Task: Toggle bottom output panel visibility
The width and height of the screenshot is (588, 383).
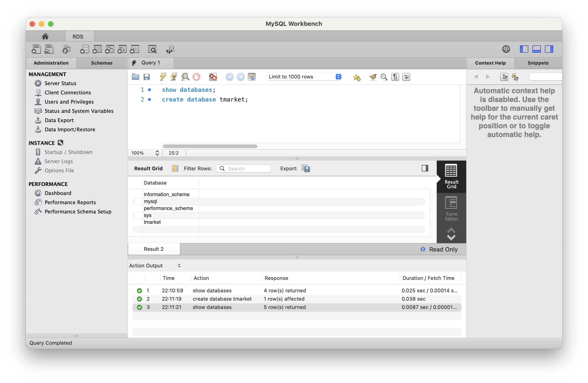Action: (536, 49)
